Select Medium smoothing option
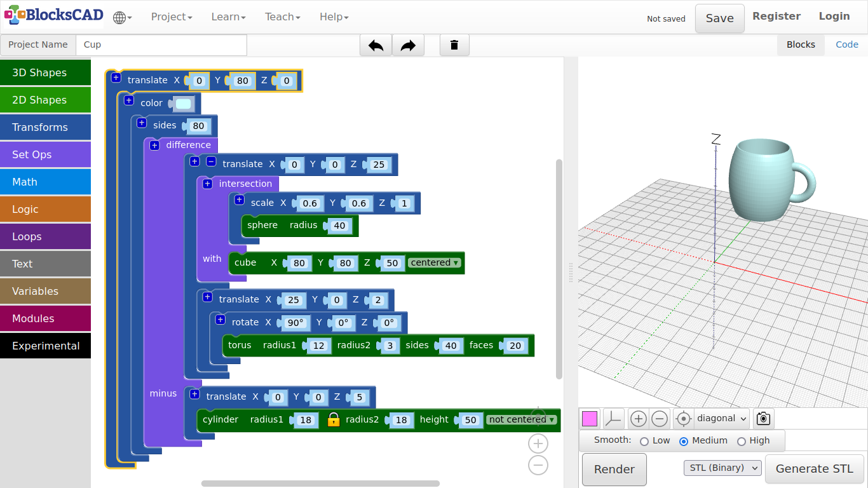868x488 pixels. click(684, 441)
